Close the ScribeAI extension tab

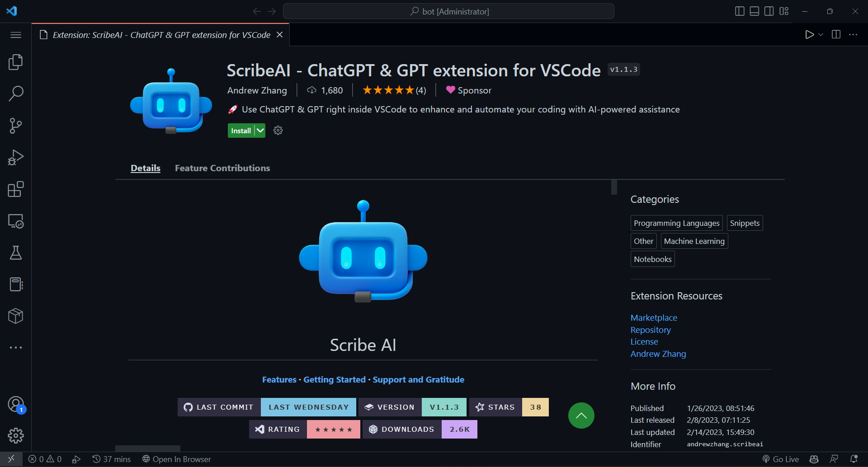[280, 35]
